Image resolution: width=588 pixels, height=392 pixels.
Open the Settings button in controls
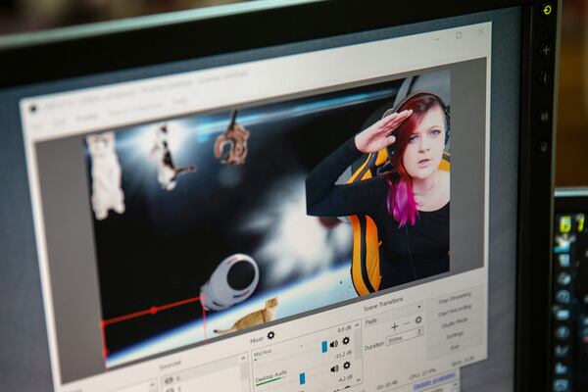[455, 334]
